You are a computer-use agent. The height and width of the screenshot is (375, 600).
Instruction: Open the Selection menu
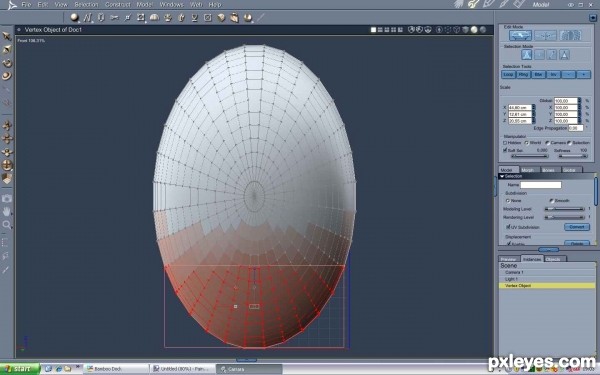pos(86,5)
